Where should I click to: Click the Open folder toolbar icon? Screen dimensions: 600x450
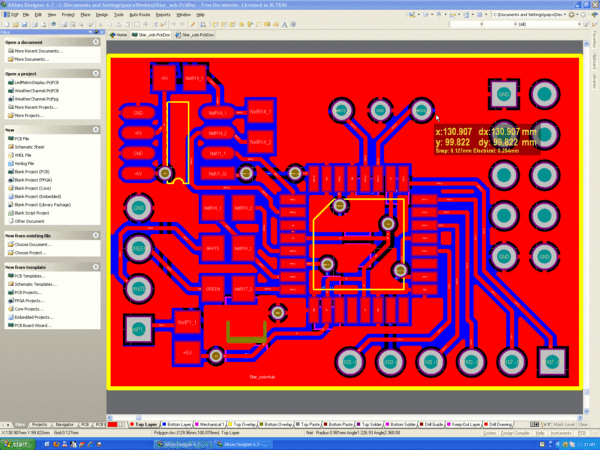coord(16,24)
